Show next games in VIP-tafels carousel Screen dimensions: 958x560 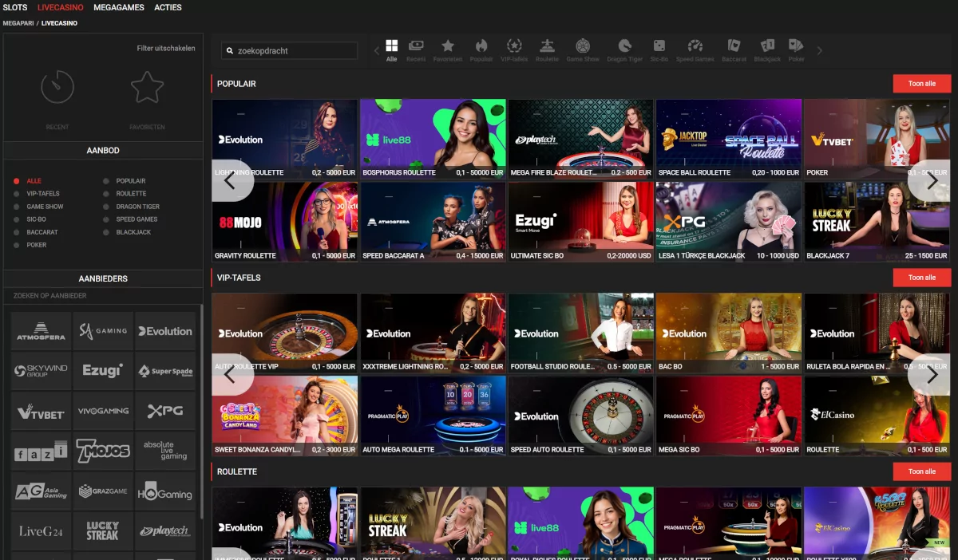[x=931, y=374]
